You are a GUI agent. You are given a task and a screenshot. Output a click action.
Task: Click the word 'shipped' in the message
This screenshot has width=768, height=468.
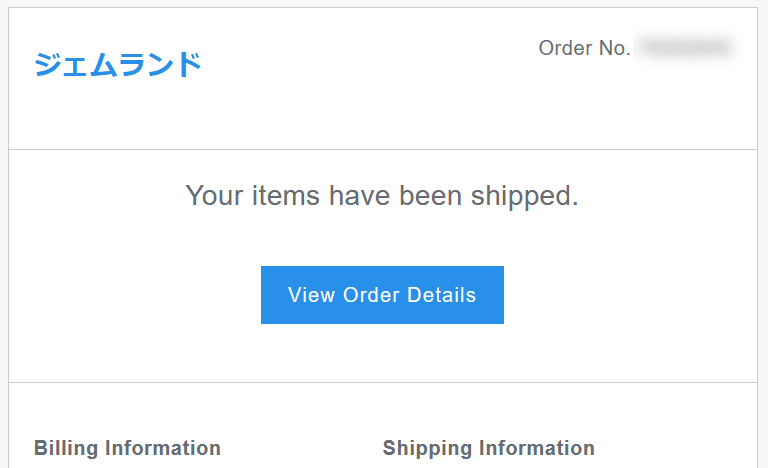[x=521, y=197]
